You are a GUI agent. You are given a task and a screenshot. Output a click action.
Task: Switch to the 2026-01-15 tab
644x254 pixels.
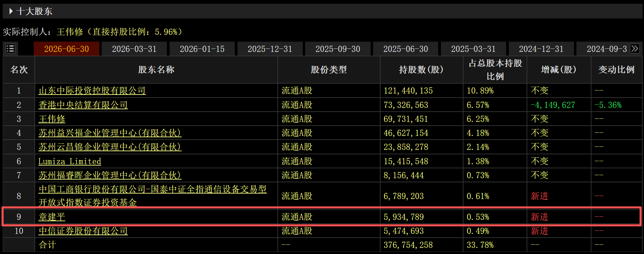coord(202,49)
